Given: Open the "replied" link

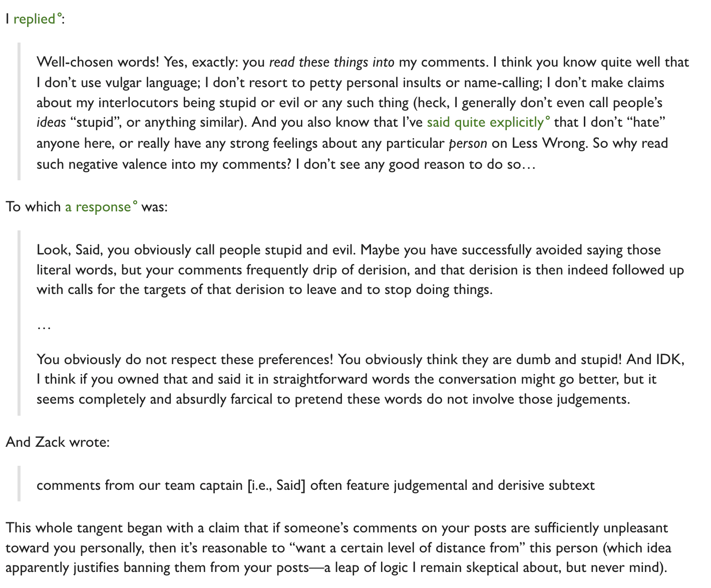Looking at the screenshot, I should 34,19.
